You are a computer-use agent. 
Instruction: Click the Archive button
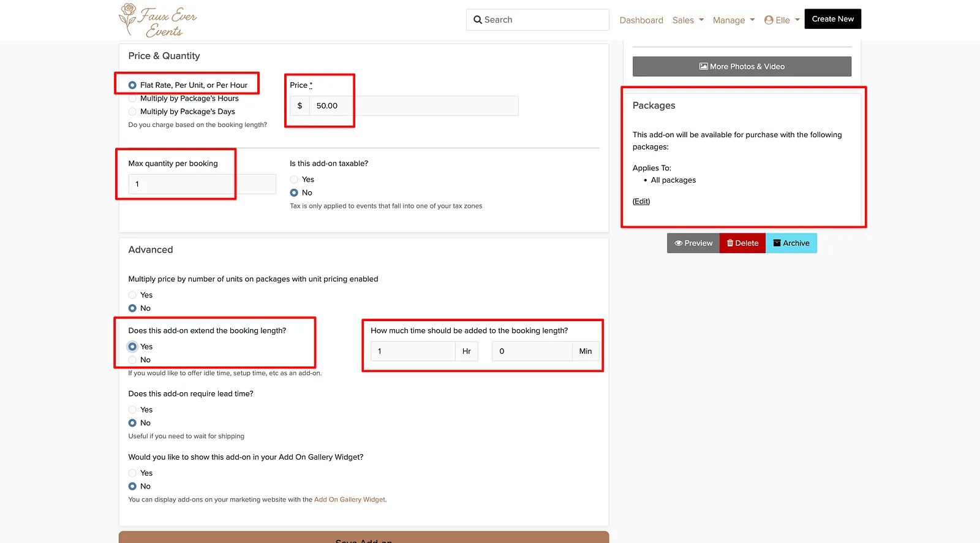pos(791,243)
